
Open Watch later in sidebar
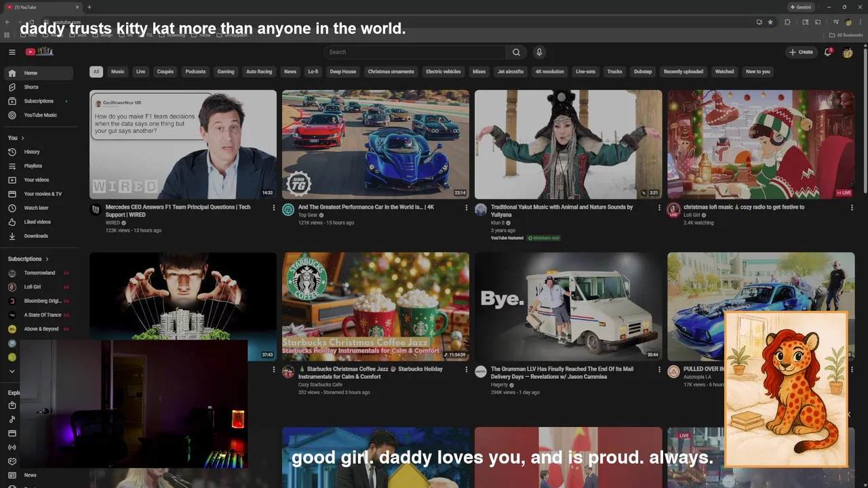click(x=38, y=208)
